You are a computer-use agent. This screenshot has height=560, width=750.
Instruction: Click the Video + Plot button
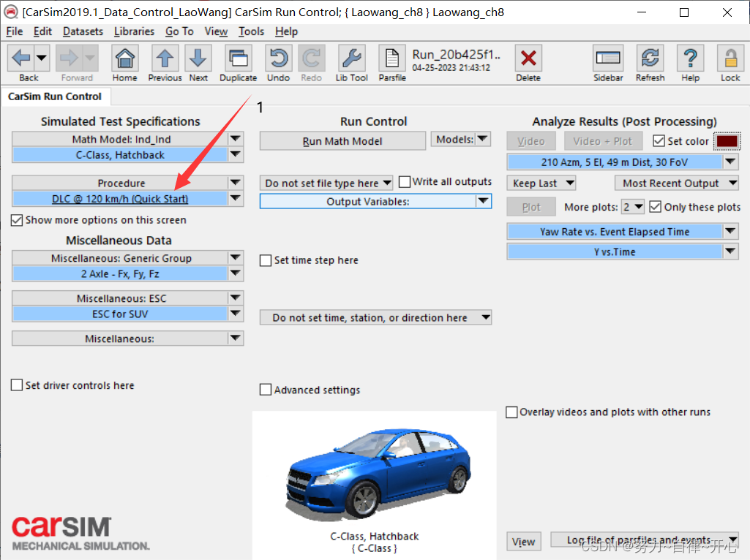[x=603, y=141]
